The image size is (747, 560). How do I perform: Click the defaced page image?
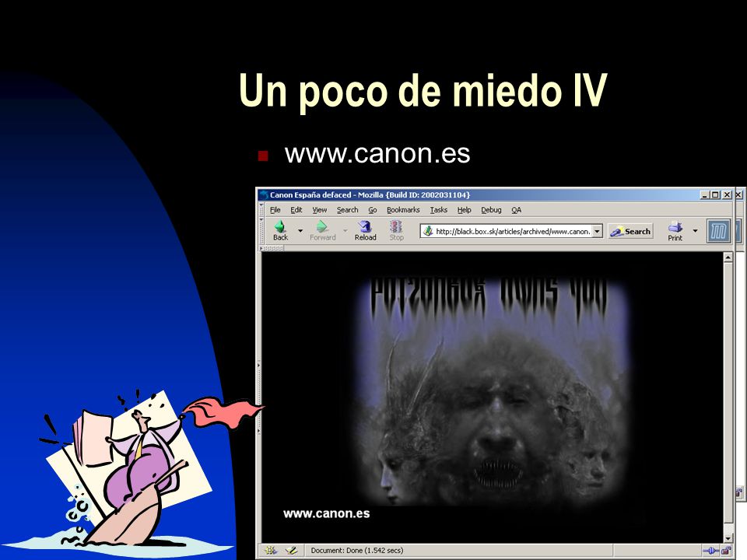coord(491,390)
